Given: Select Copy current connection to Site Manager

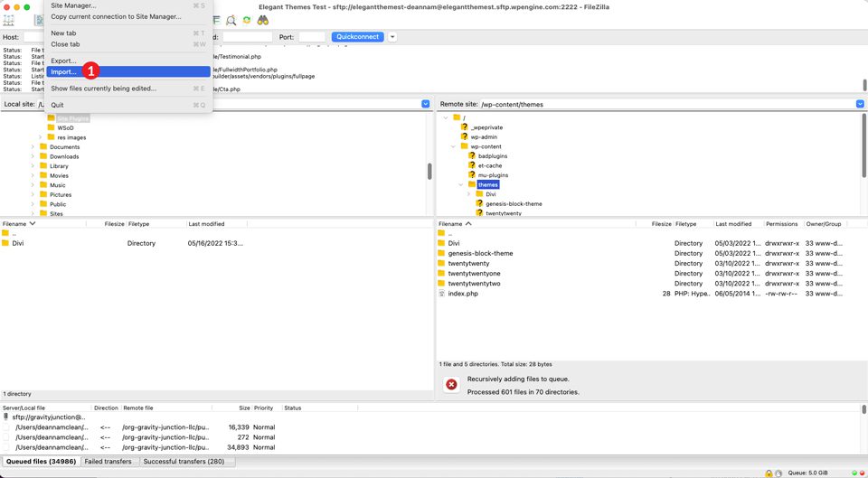Looking at the screenshot, I should [128, 16].
